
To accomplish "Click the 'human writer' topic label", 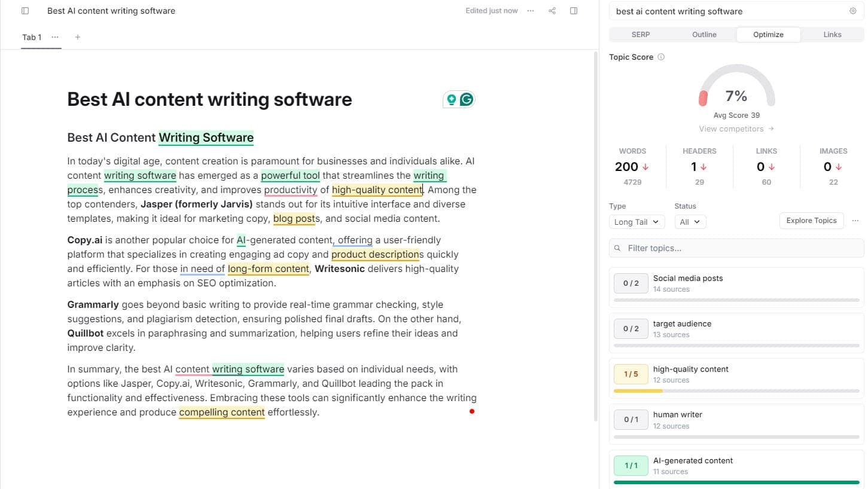I will pos(678,414).
